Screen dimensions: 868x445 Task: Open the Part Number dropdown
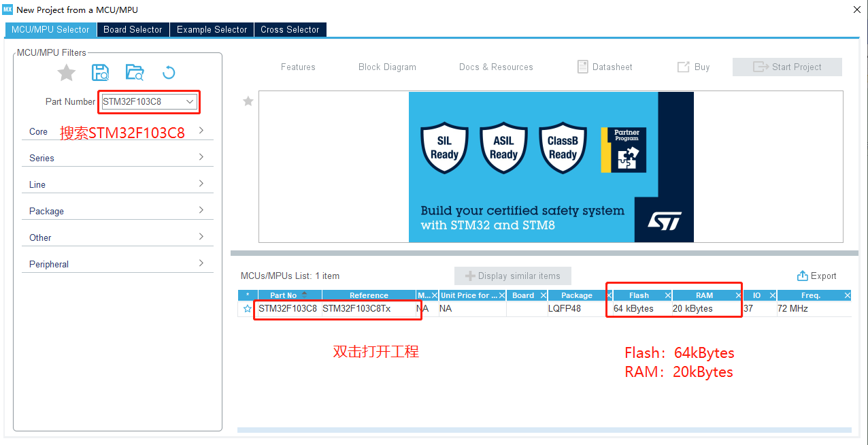pyautogui.click(x=190, y=101)
